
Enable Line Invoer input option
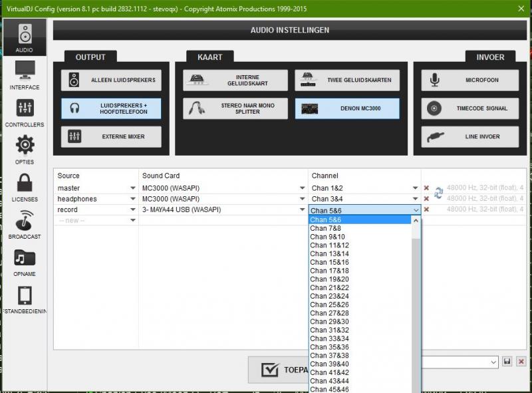[x=470, y=136]
